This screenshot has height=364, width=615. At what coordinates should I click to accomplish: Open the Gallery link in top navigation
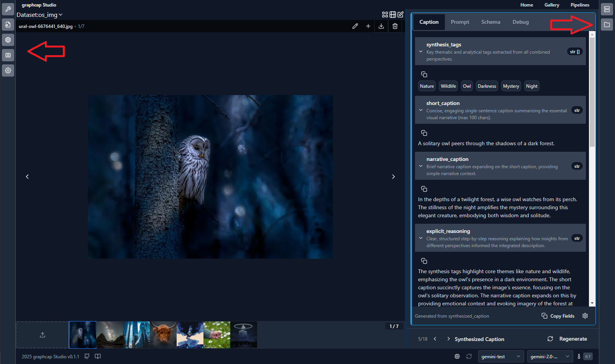[551, 5]
